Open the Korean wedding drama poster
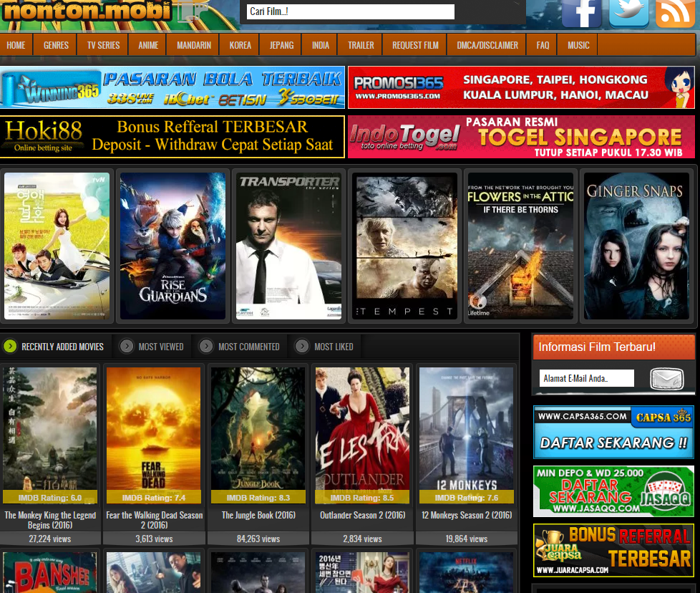This screenshot has height=593, width=700. pyautogui.click(x=57, y=246)
